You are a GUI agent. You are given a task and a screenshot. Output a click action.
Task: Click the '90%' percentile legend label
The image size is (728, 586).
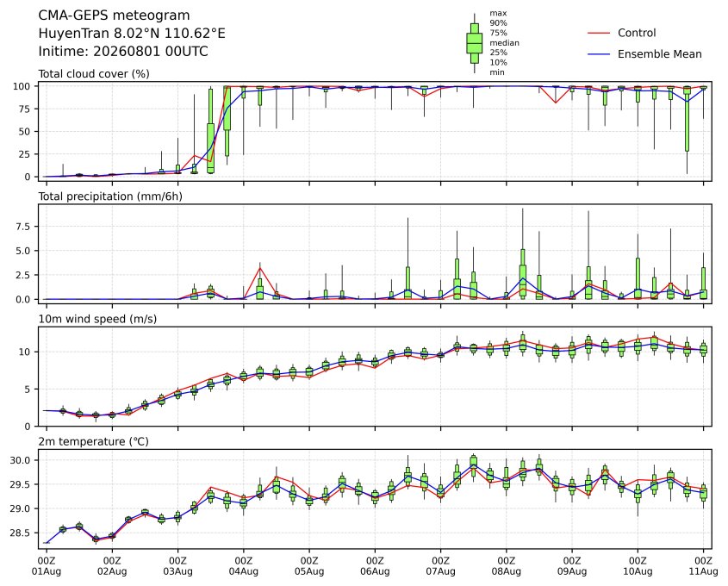(498, 23)
